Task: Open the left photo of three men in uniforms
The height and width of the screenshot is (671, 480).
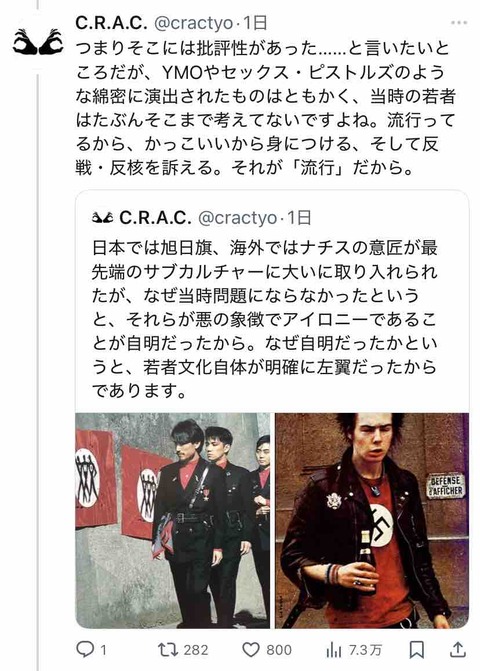Action: pyautogui.click(x=173, y=520)
